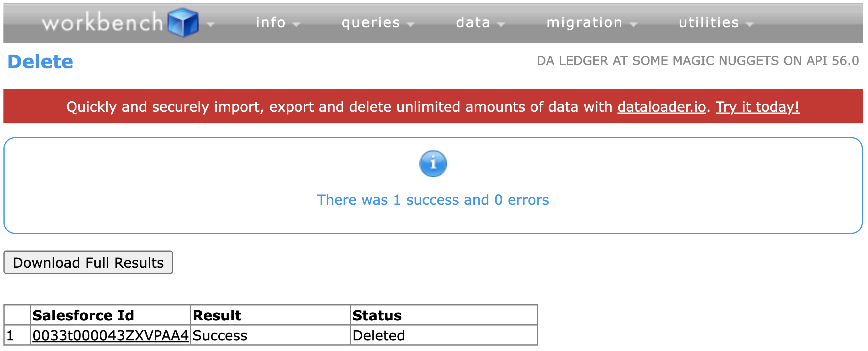Expand the migration dropdown arrow
The width and height of the screenshot is (868, 351).
click(x=633, y=24)
